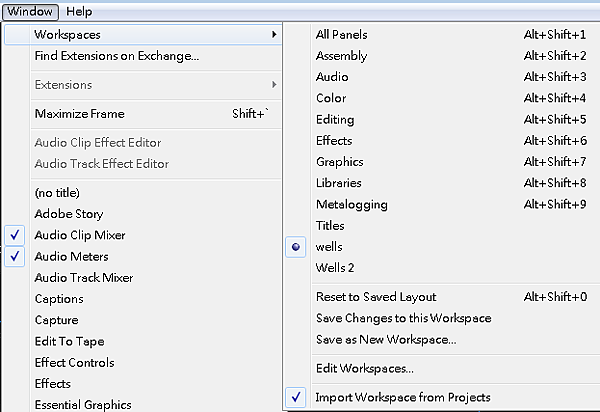Expand the Extensions submenu arrow
Screen dimensions: 600x412
coord(274,85)
